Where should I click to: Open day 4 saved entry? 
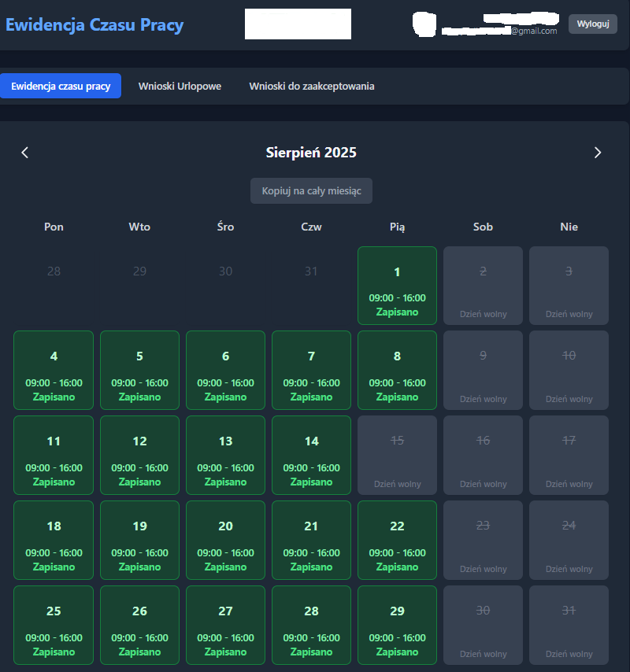54,371
